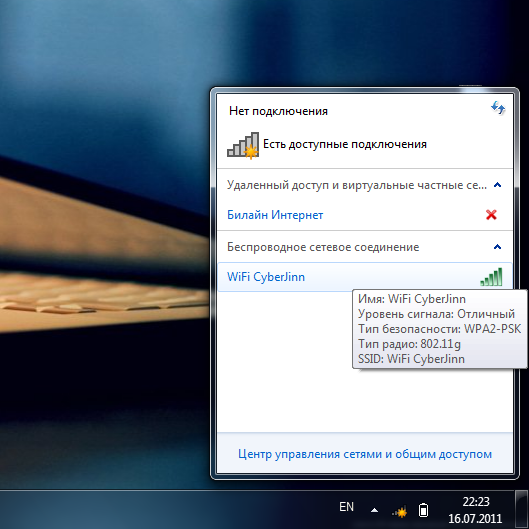Open Центр управления сетями и общим доступом

point(365,454)
